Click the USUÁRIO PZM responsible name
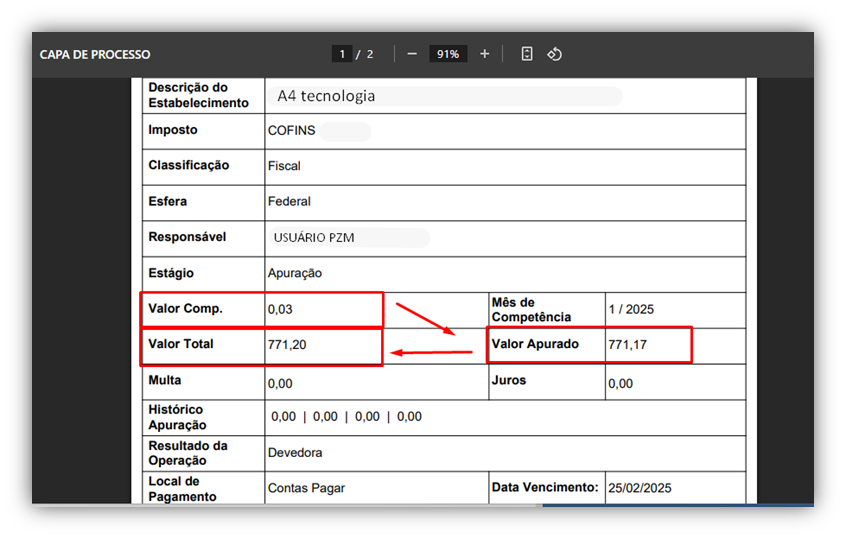The height and width of the screenshot is (539, 846). [314, 238]
